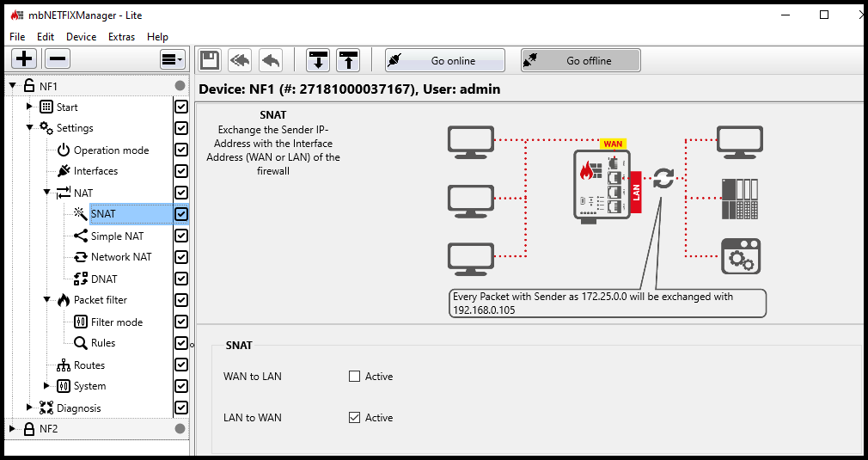The height and width of the screenshot is (460, 868).
Task: Select the Interfaces plug icon
Action: point(64,171)
